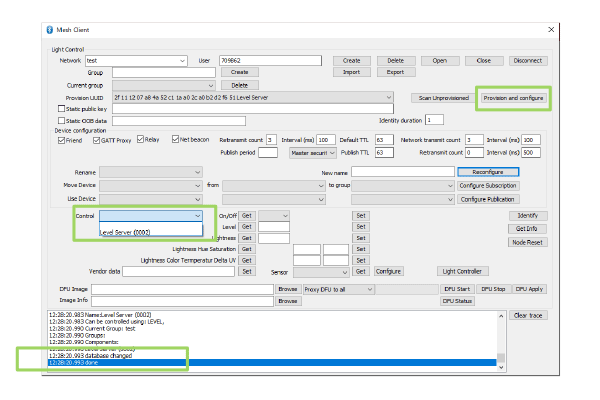600x400 pixels.
Task: Click the Clear trace button
Action: pyautogui.click(x=528, y=316)
